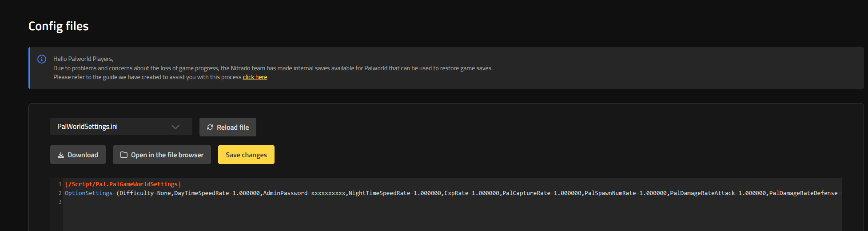Click the AdminPassword value in the config
This screenshot has height=231, width=868.
(328, 193)
